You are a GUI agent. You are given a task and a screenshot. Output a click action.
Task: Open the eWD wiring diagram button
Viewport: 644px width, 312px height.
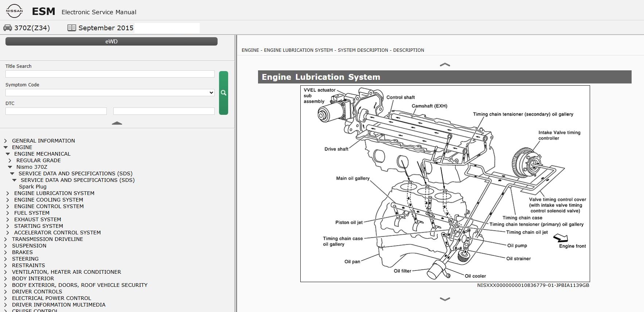point(112,42)
